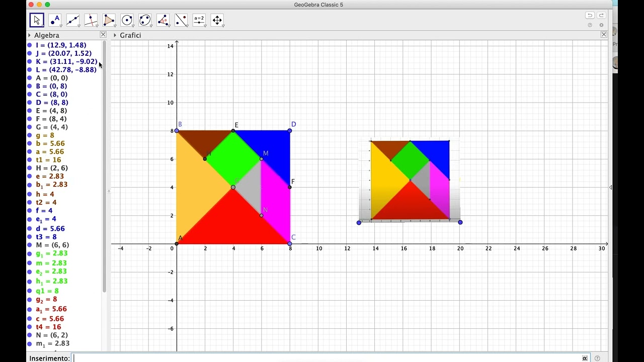Click the image's bottom-right blue corner point
644x362 pixels.
click(460, 222)
